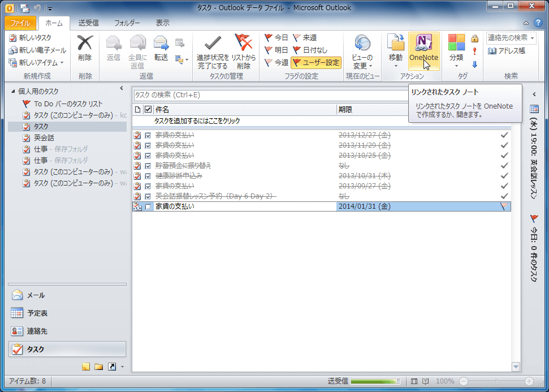Click the Notes icon at navigation bottom

point(86,367)
